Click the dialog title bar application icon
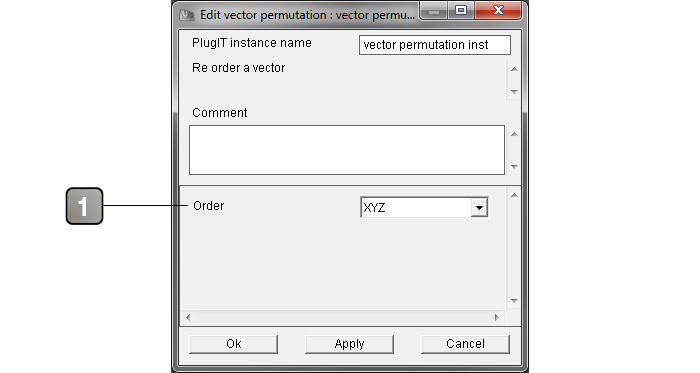700x373 pixels. coord(187,15)
